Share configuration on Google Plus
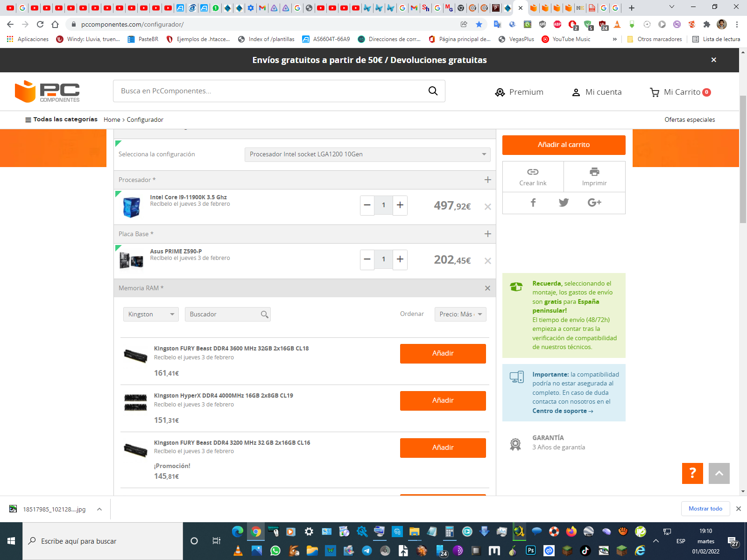The height and width of the screenshot is (560, 747). 594,203
